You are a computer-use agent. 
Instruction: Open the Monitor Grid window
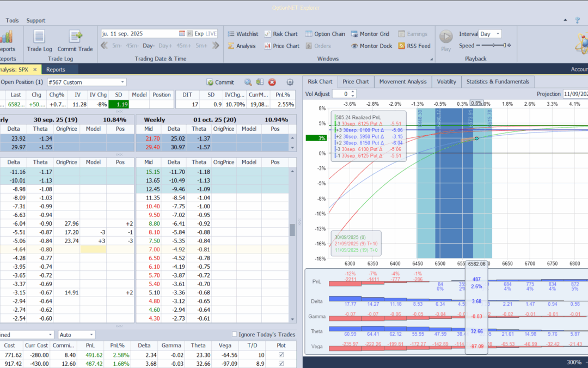coord(370,34)
